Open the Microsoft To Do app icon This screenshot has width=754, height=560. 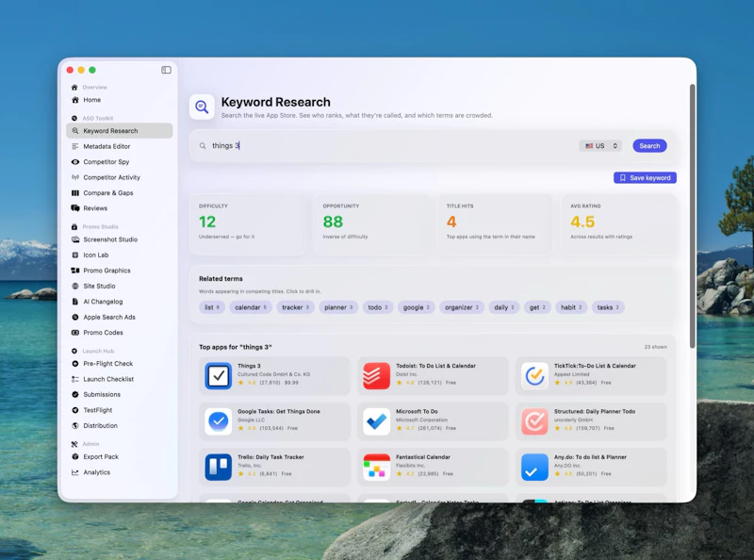click(x=376, y=421)
